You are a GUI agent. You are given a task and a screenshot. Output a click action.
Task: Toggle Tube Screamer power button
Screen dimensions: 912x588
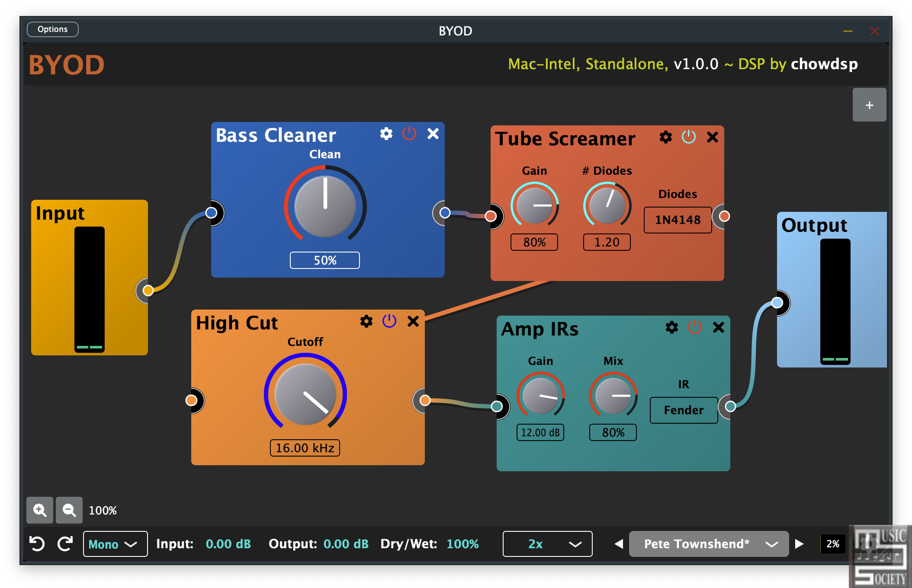pyautogui.click(x=689, y=137)
